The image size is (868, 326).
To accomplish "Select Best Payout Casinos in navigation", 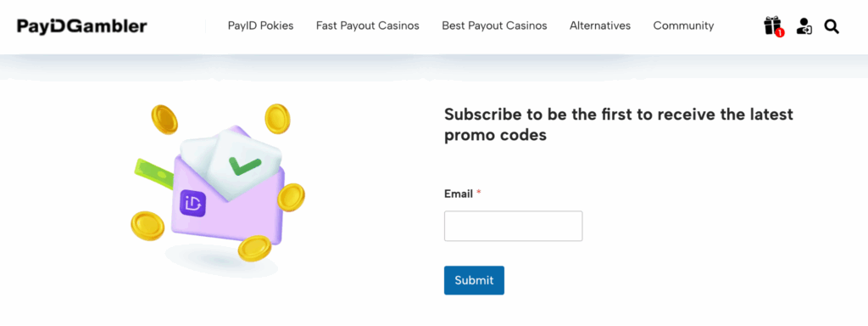I will pyautogui.click(x=494, y=25).
